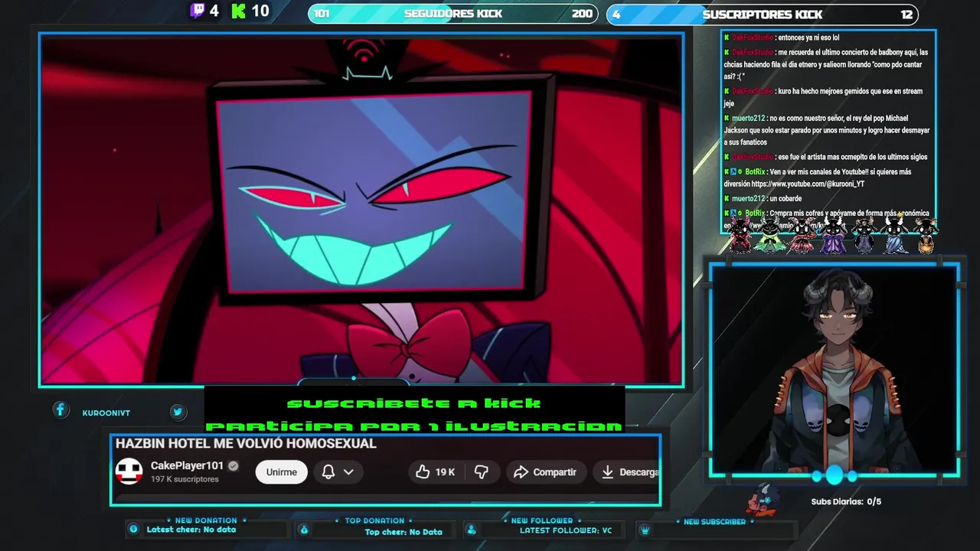Dislike the video with thumbs-down icon
The height and width of the screenshot is (551, 980).
pyautogui.click(x=482, y=472)
